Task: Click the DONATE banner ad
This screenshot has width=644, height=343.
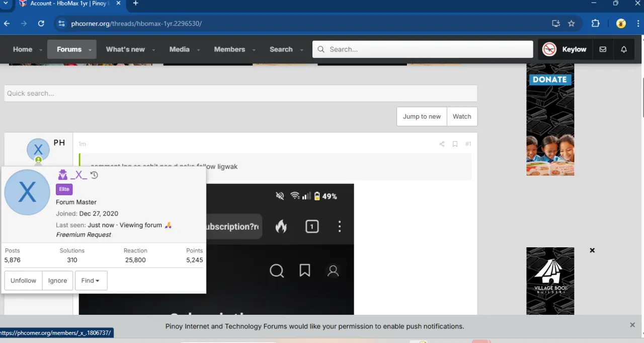Action: point(550,119)
